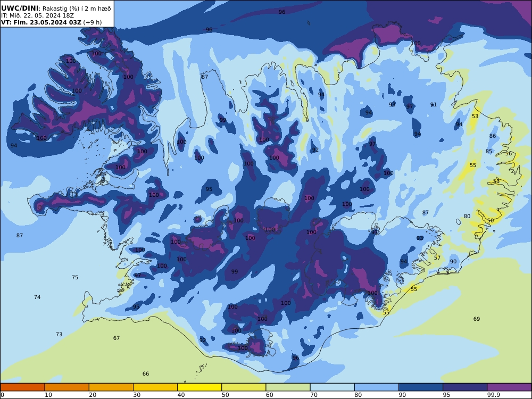Viewport: 532px width, 399px height.
Task: Click the purple above-99.9 legend swatch
Action: [x=509, y=387]
